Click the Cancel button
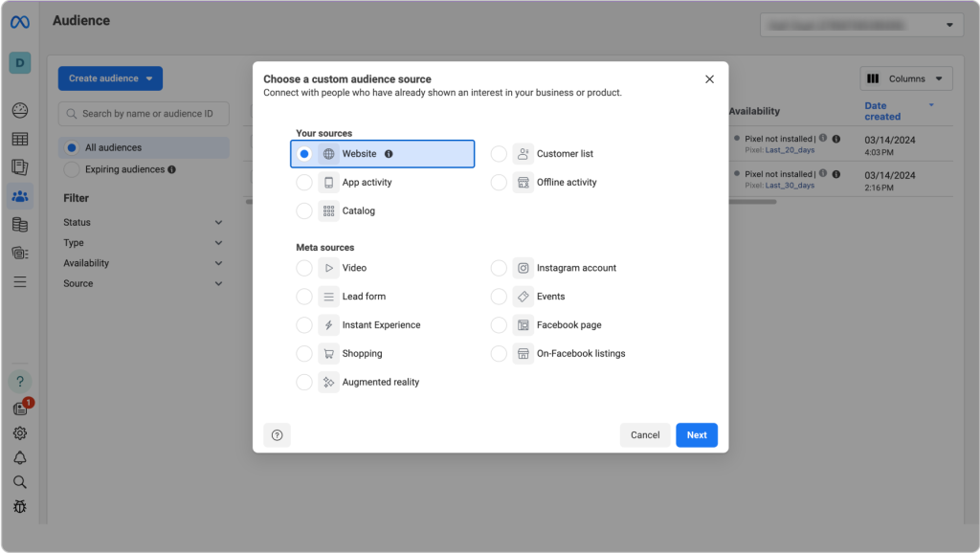 pyautogui.click(x=645, y=435)
